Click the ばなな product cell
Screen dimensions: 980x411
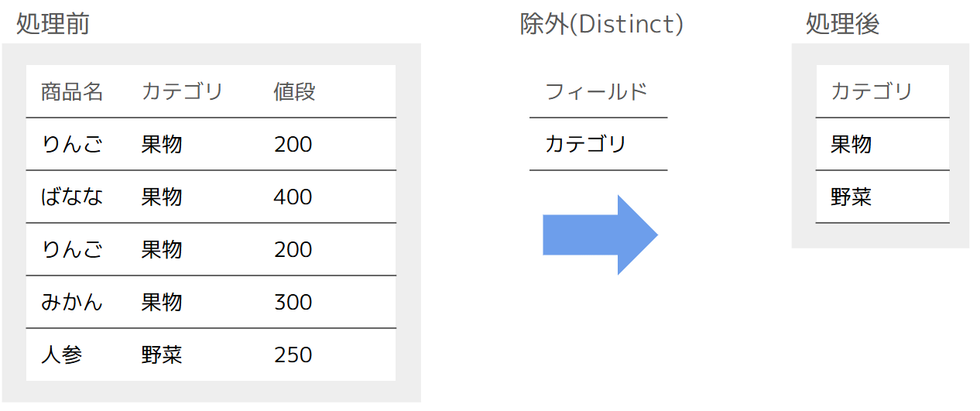(x=72, y=197)
